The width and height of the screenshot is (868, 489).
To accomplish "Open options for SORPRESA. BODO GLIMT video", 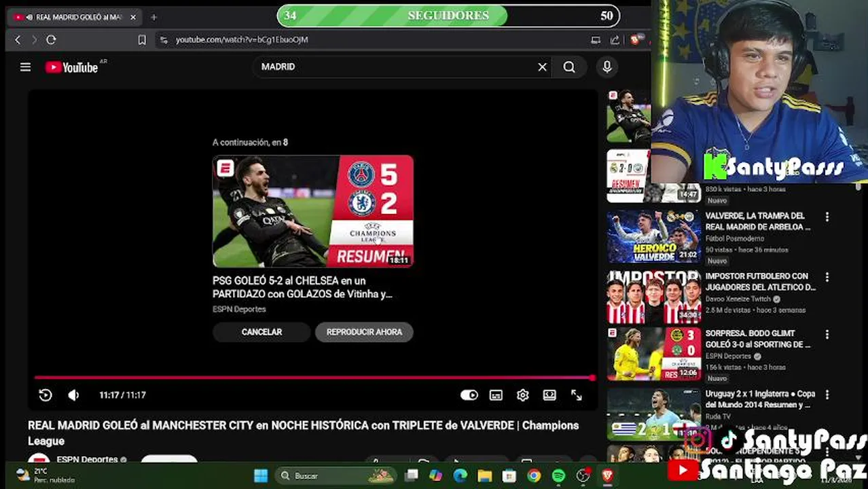I will tap(827, 335).
